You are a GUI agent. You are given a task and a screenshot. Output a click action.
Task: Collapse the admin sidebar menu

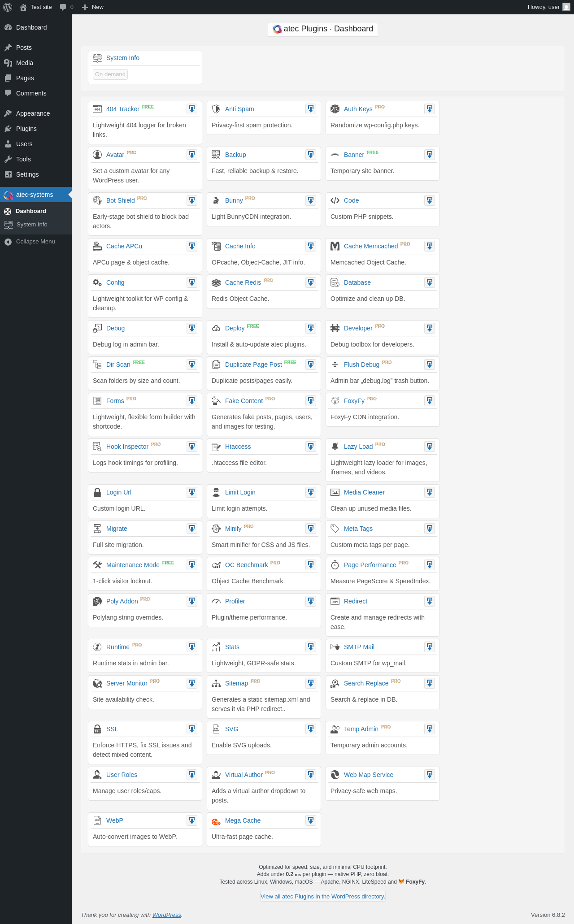point(36,242)
